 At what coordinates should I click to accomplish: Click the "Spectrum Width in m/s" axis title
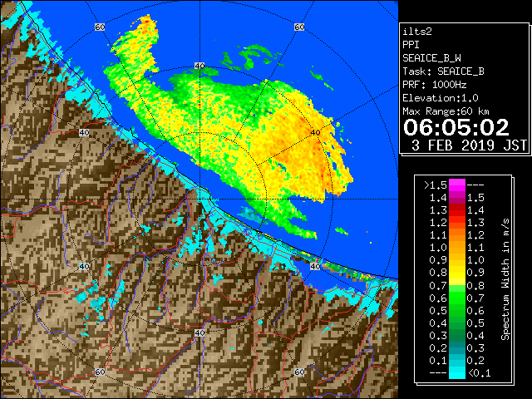[x=505, y=279]
